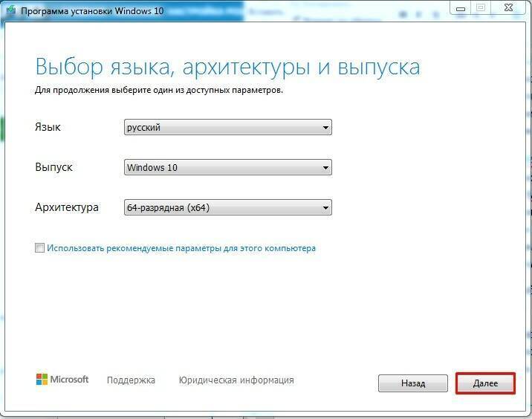Image resolution: width=532 pixels, height=419 pixels.
Task: Expand the edition dropdown showing Windows 10
Action: pos(223,168)
